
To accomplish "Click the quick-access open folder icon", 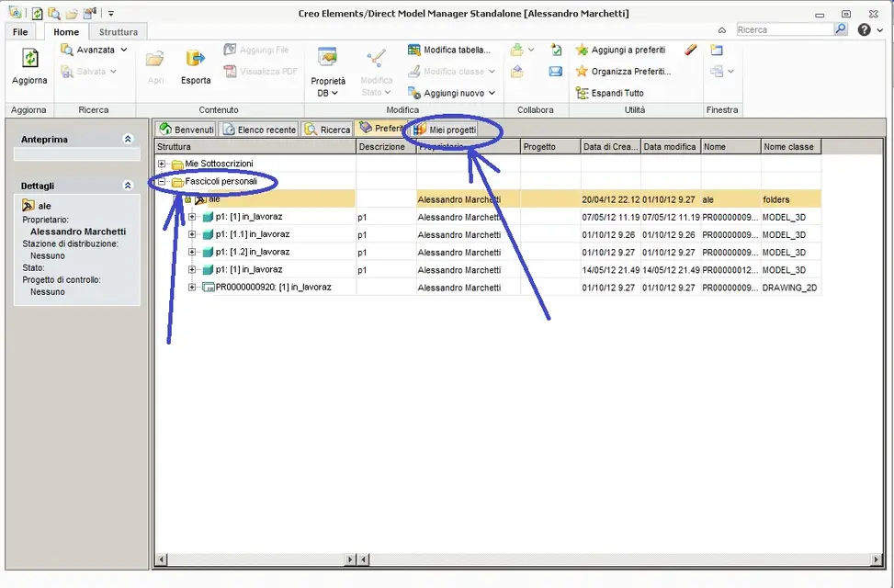I will pyautogui.click(x=72, y=13).
